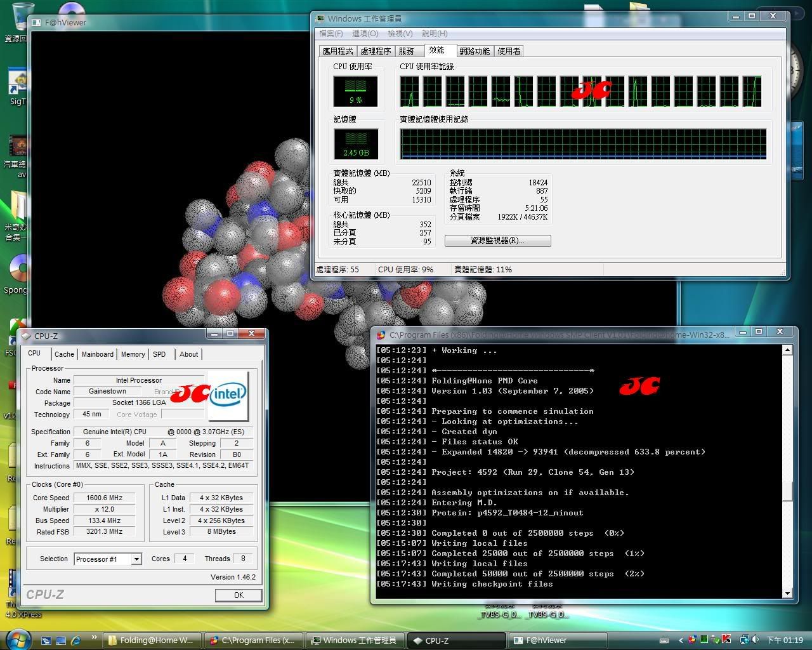Click the Gainestown code name field
Image resolution: width=812 pixels, height=650 pixels.
tap(107, 392)
